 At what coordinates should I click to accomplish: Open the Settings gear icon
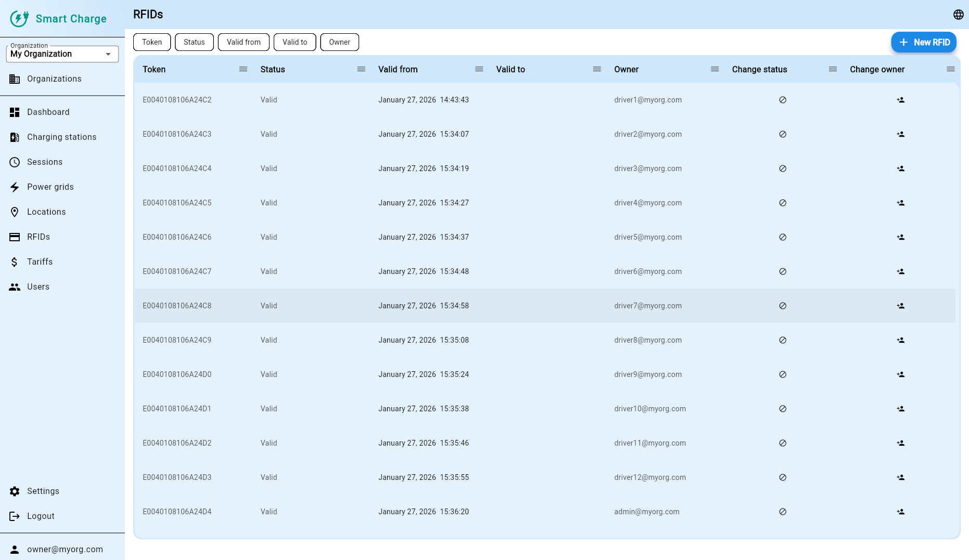[x=14, y=491]
